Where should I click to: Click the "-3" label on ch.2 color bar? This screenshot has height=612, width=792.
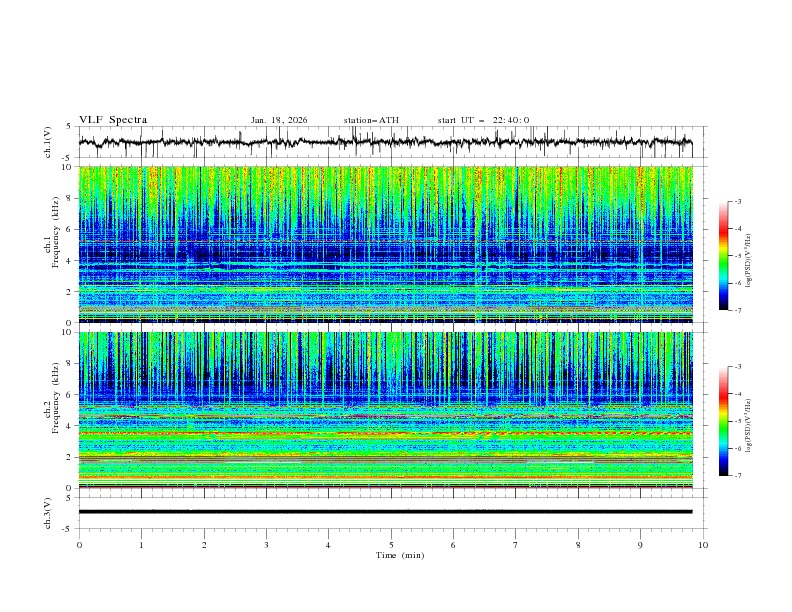click(737, 367)
